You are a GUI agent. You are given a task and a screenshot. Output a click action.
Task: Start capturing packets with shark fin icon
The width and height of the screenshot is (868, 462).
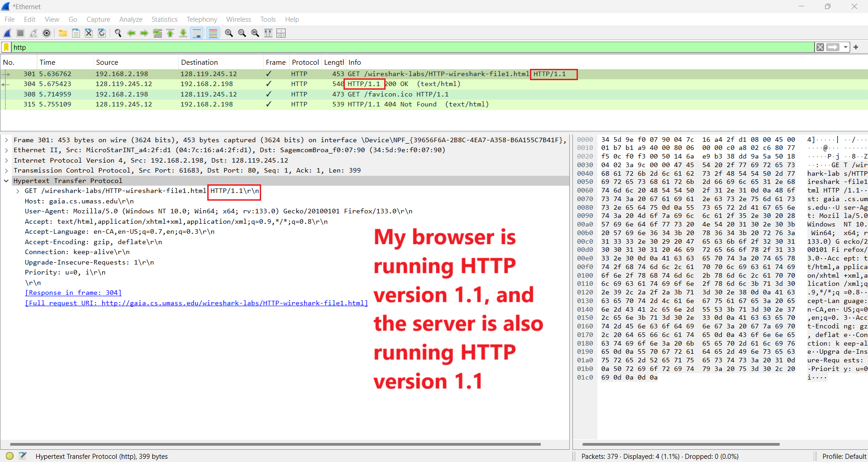coord(8,33)
